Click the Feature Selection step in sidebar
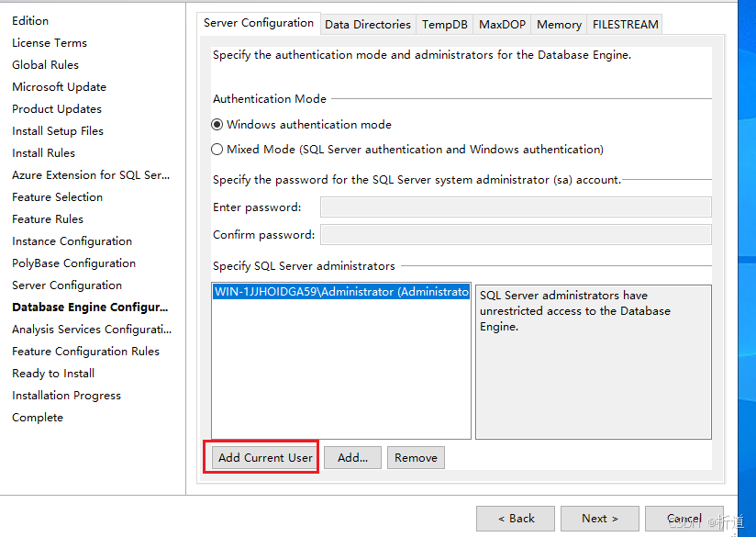Viewport: 756px width, 537px height. coord(57,197)
